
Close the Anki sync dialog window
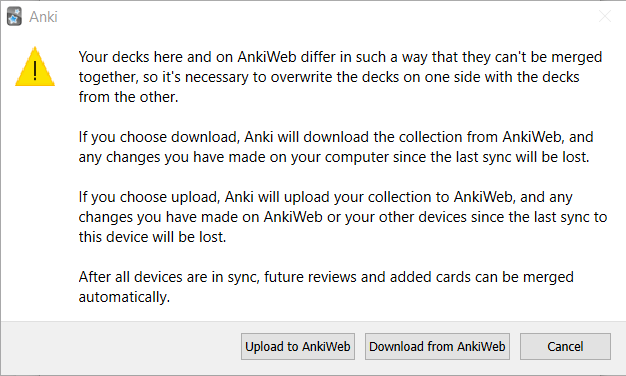pyautogui.click(x=605, y=16)
